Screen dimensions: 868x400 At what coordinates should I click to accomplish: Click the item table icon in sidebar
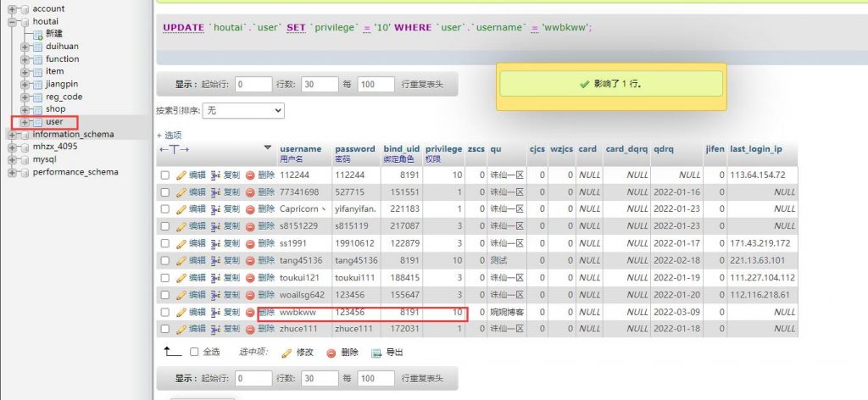click(37, 72)
